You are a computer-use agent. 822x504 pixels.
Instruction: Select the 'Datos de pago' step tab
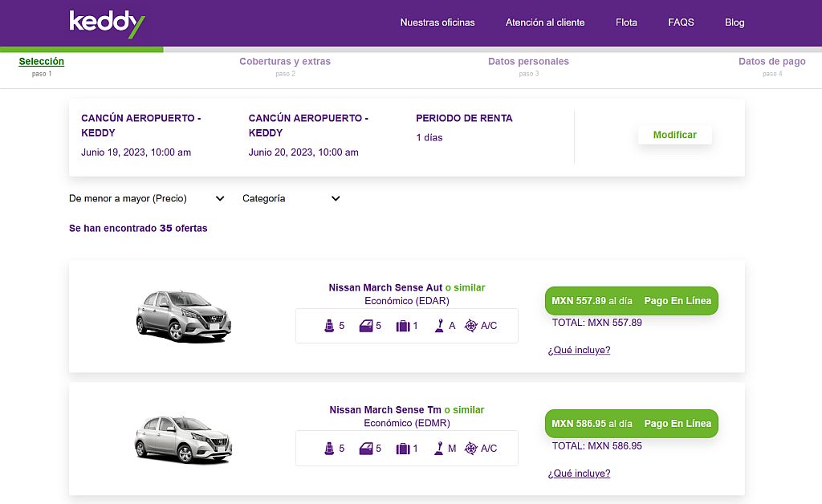pyautogui.click(x=772, y=61)
